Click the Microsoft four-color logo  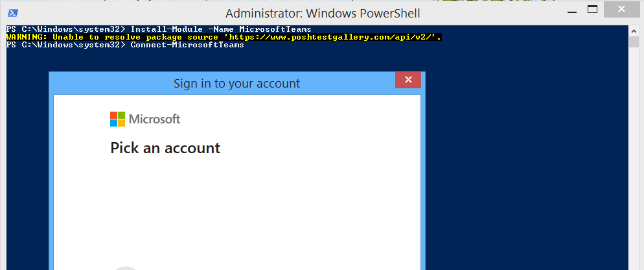pos(117,119)
